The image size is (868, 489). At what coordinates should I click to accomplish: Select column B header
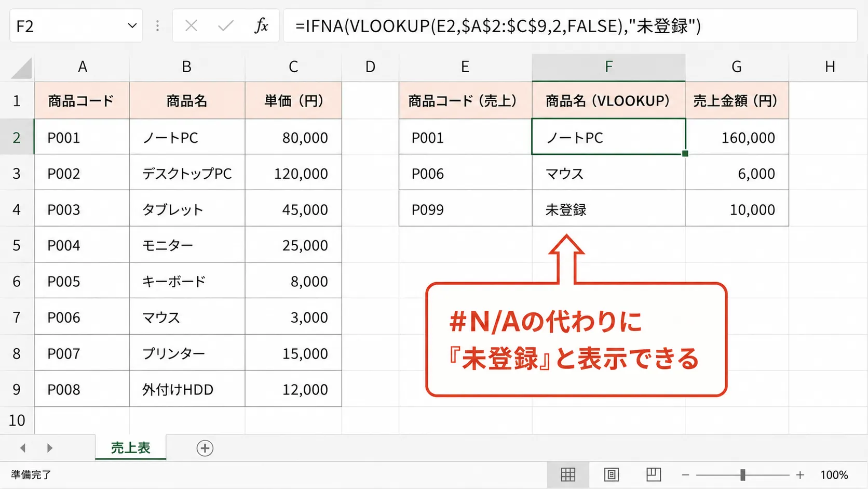[187, 67]
